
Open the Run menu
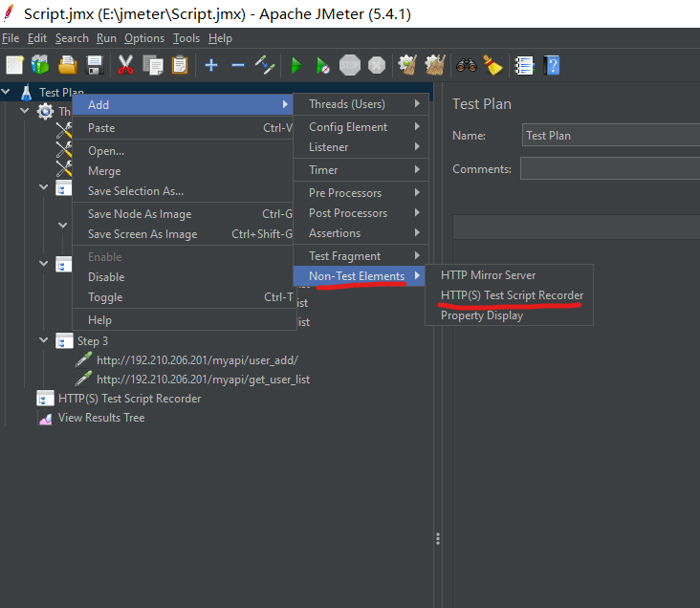coord(106,38)
